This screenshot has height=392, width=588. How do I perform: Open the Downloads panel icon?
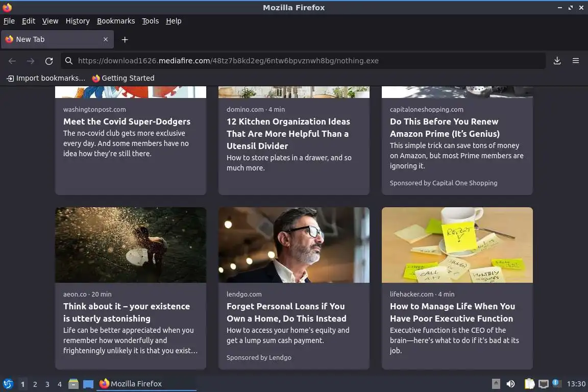(557, 61)
